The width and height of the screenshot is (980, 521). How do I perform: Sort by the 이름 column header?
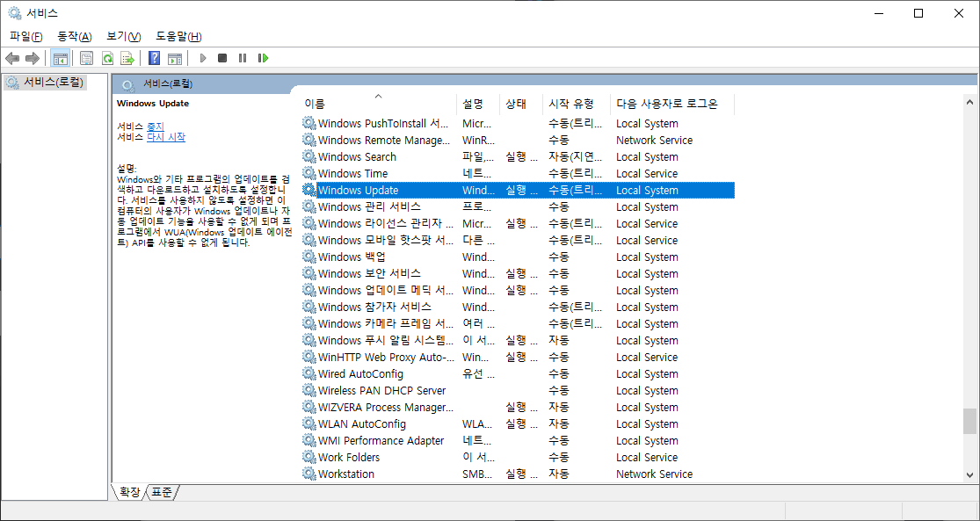(x=379, y=104)
